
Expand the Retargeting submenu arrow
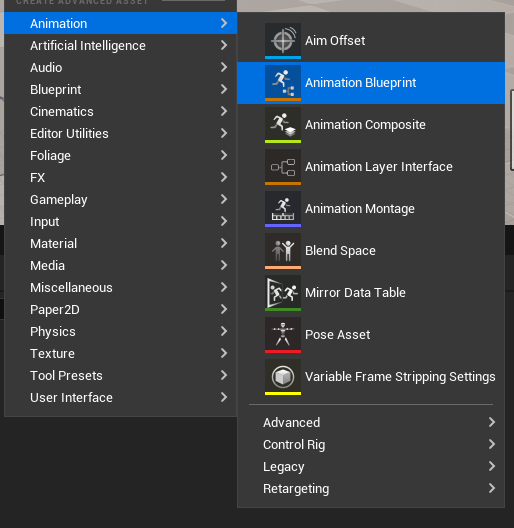point(492,488)
